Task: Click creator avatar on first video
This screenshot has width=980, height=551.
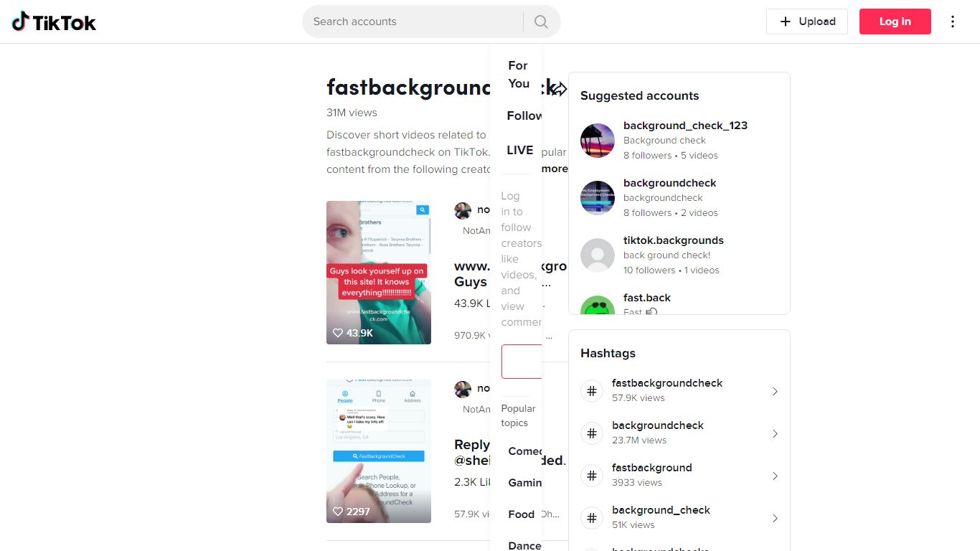Action: click(x=463, y=210)
